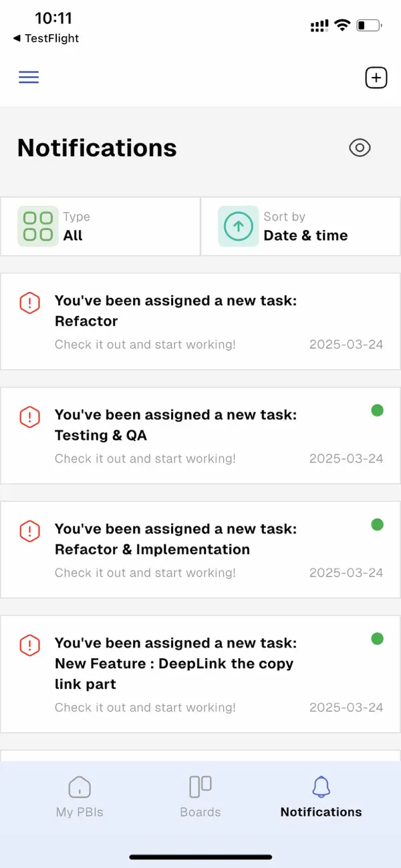The image size is (401, 868).
Task: Tap TestFlight back link in status bar
Action: 45,38
